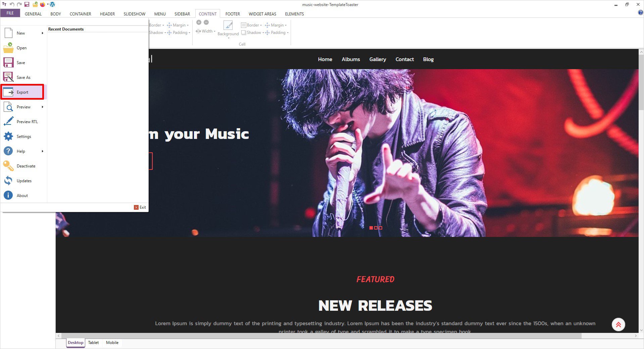644x349 pixels.
Task: Switch to the third slideshow indicator
Action: [x=381, y=228]
